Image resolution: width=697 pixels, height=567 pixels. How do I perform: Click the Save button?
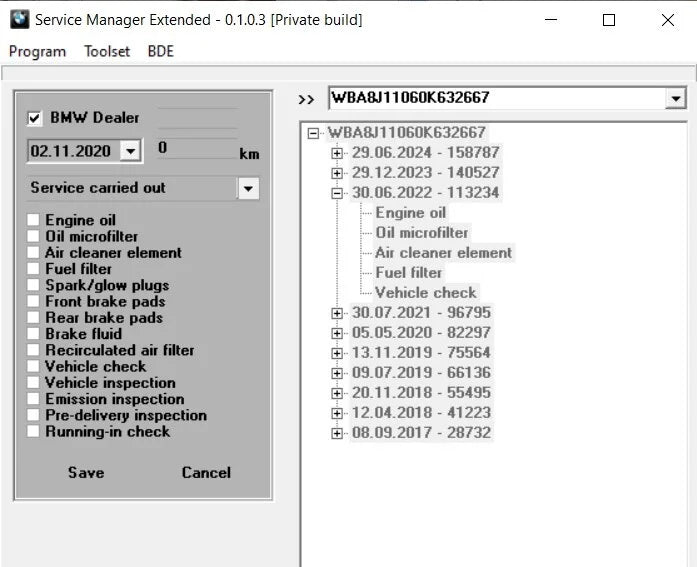[x=86, y=472]
